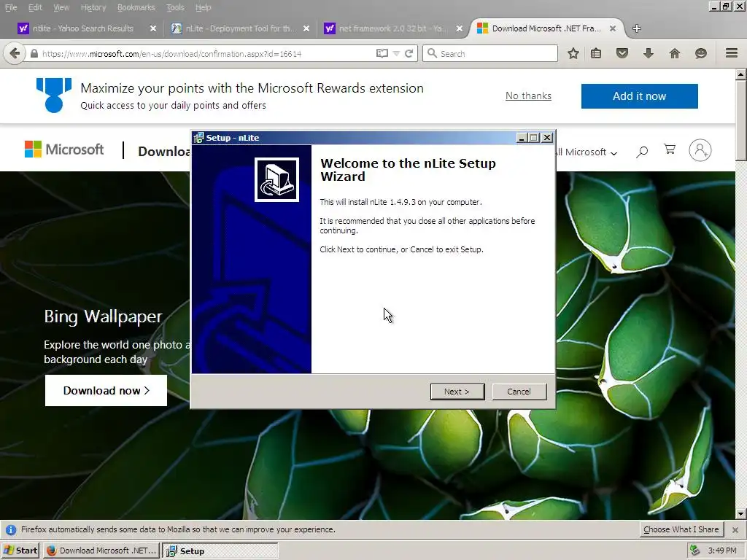
Task: Open the Windows Start menu
Action: (20, 551)
